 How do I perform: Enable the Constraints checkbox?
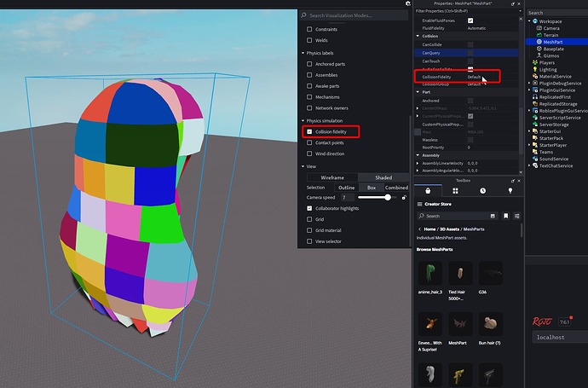(309, 29)
